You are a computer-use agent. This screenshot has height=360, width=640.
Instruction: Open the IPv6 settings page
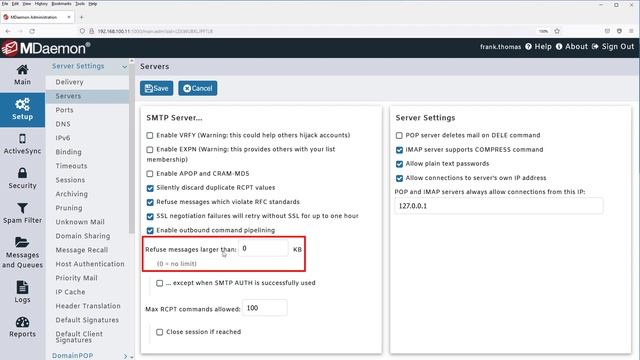tap(63, 138)
